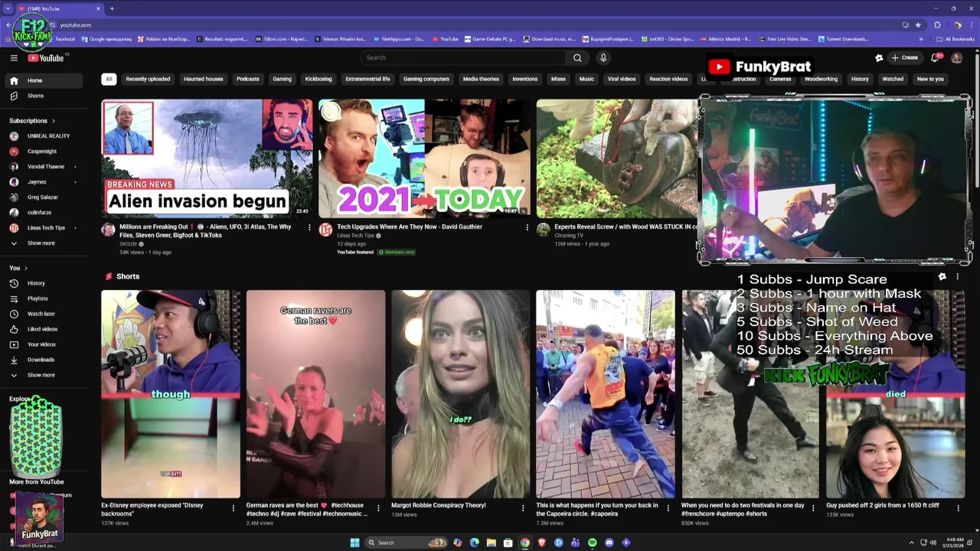Open options for Ex-Disney employee short
Viewport: 980px width, 551px height.
234,507
